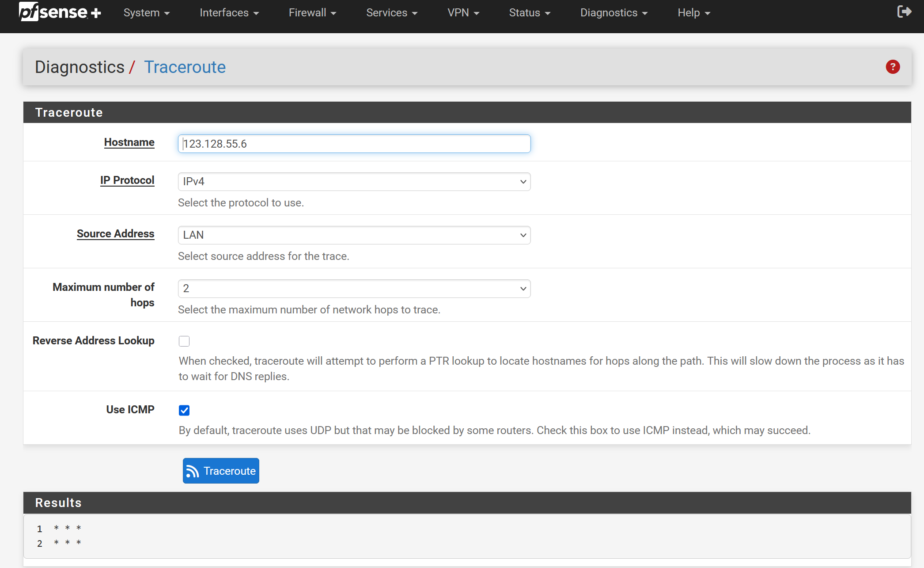This screenshot has height=568, width=924.
Task: Open the Status menu
Action: tap(529, 13)
